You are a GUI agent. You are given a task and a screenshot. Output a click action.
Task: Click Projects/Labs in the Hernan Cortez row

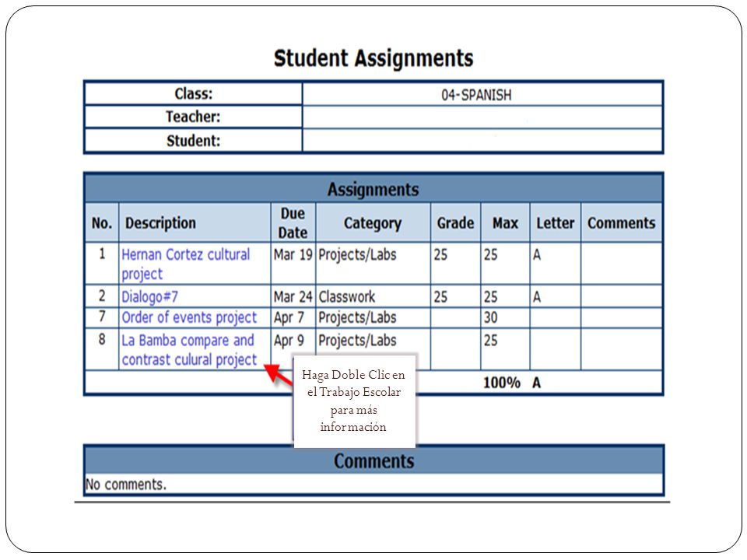click(x=357, y=255)
